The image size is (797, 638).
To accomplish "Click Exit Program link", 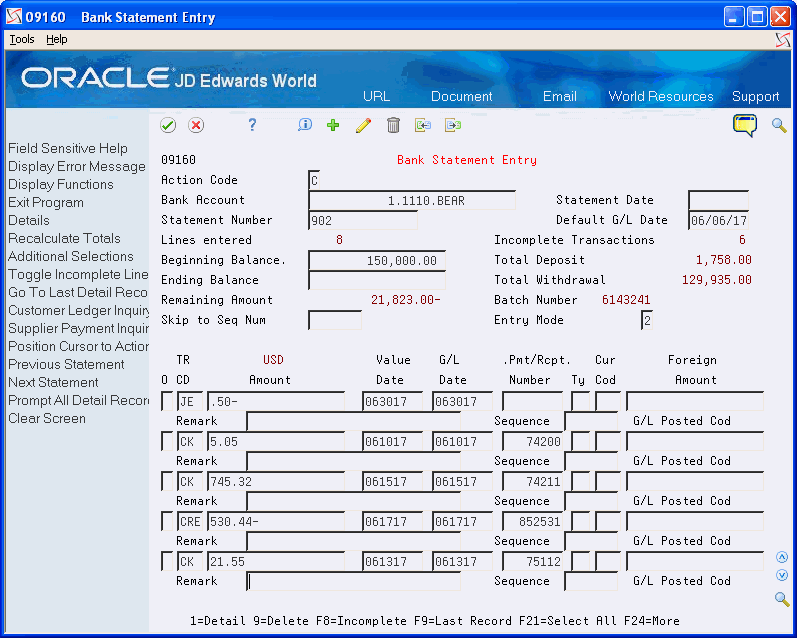I will (x=46, y=203).
